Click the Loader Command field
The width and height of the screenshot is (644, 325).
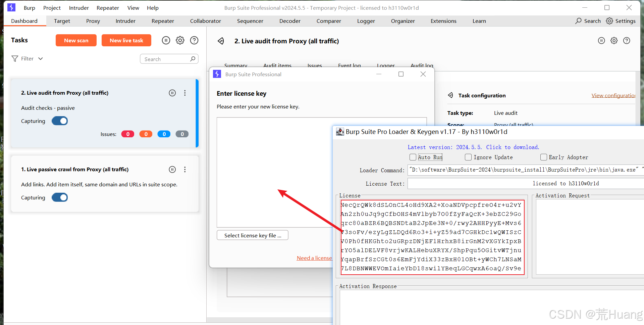point(526,170)
